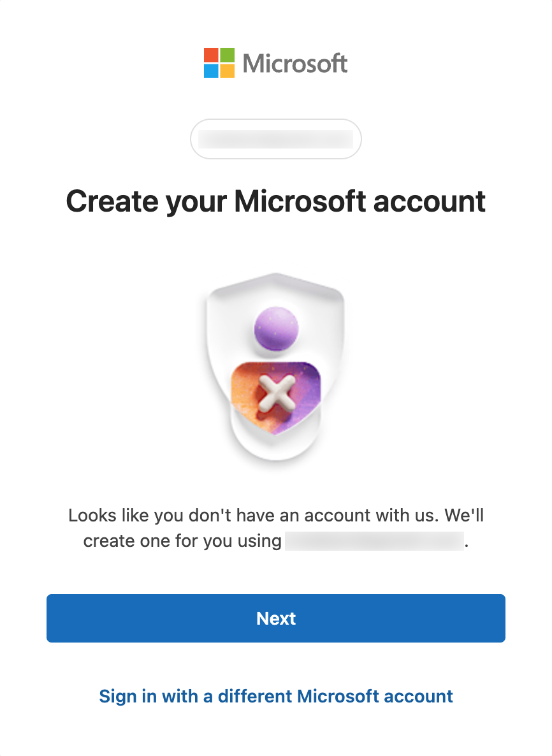Open Sign in with a different Microsoft account
552x756 pixels.
(x=275, y=696)
